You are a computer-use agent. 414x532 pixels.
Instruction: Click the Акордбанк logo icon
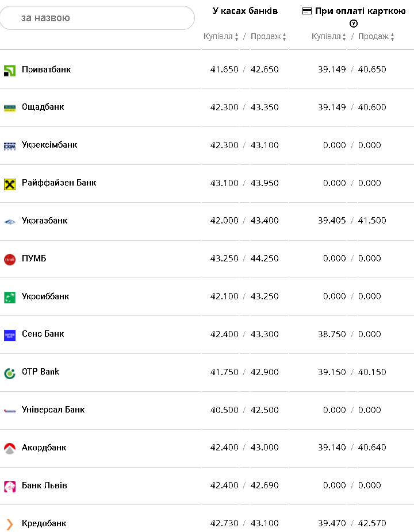point(10,448)
